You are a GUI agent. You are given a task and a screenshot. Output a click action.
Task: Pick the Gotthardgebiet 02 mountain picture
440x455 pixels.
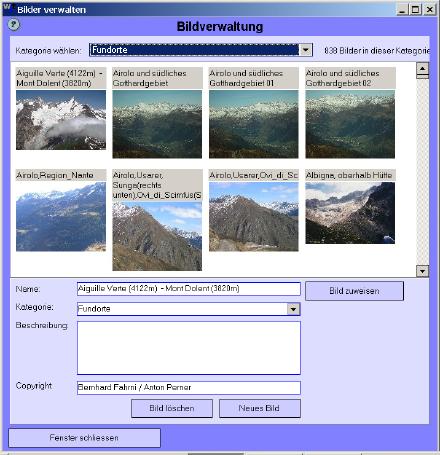click(350, 124)
